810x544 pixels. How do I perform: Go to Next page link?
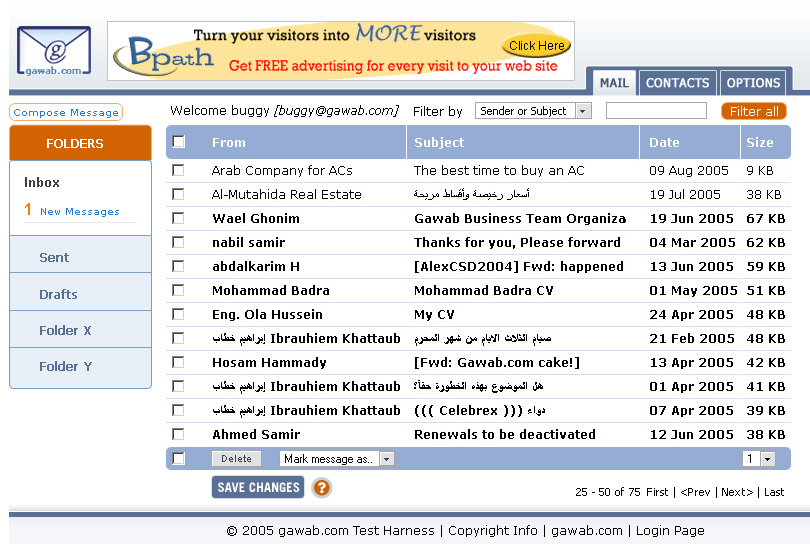(x=736, y=492)
